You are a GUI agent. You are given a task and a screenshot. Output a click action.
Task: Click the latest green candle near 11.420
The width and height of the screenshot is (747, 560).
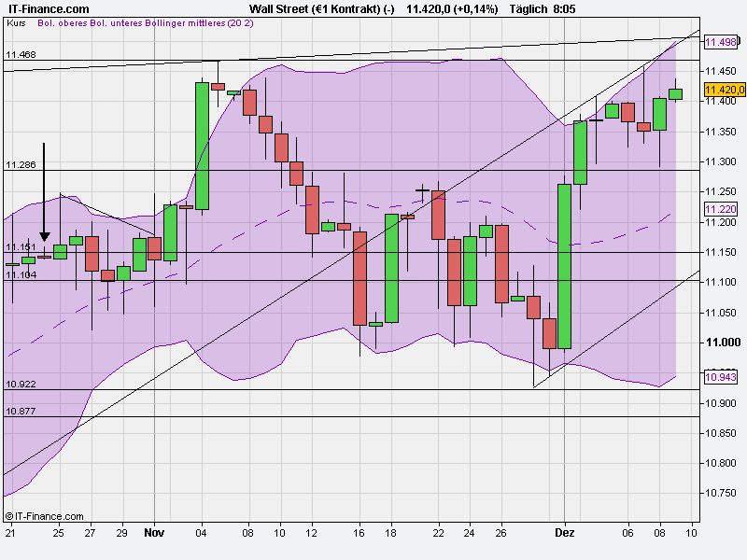[x=675, y=94]
